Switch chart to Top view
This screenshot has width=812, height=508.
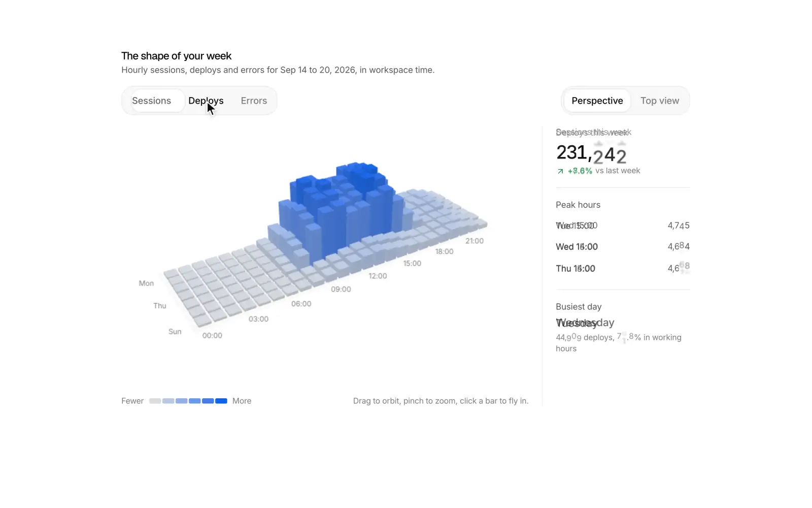(x=659, y=101)
